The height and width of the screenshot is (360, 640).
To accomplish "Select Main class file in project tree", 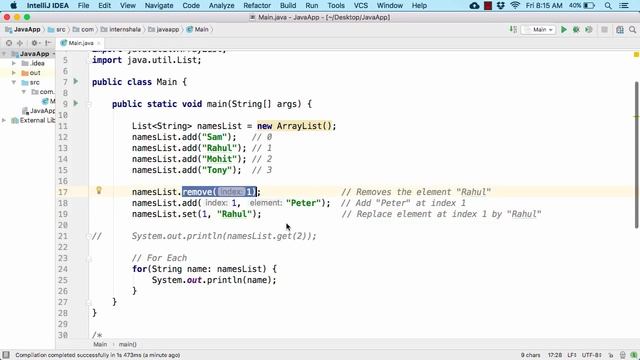I will click(x=49, y=101).
